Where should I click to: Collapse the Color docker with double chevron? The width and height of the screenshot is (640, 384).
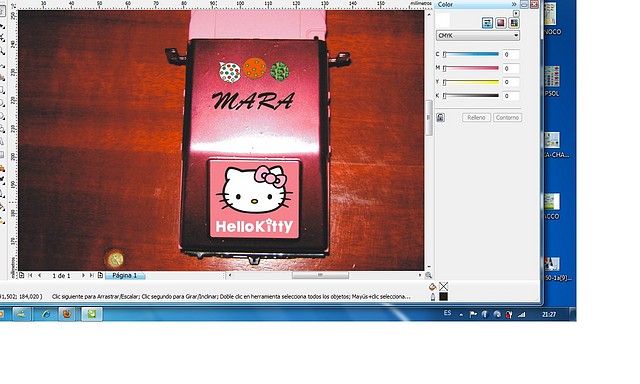click(x=514, y=4)
